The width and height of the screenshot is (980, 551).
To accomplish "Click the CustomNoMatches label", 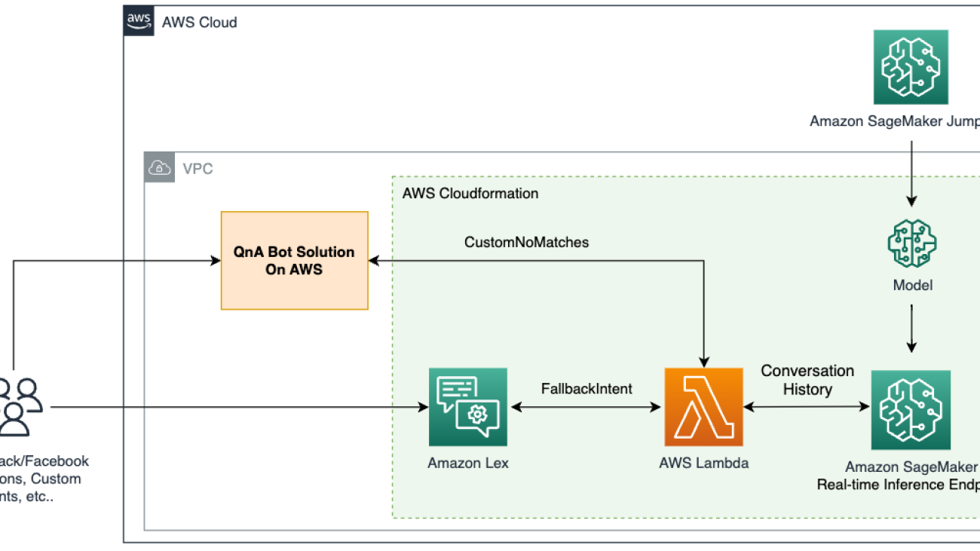I will (x=527, y=243).
